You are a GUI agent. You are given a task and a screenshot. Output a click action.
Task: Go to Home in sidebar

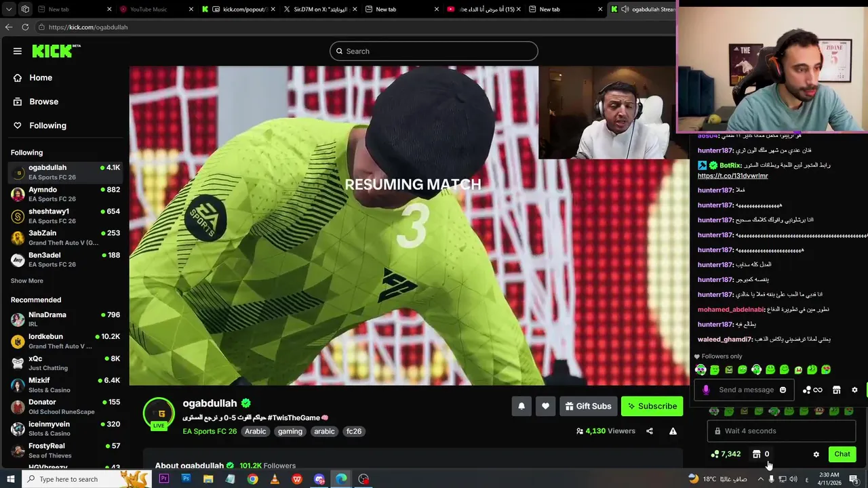(41, 78)
